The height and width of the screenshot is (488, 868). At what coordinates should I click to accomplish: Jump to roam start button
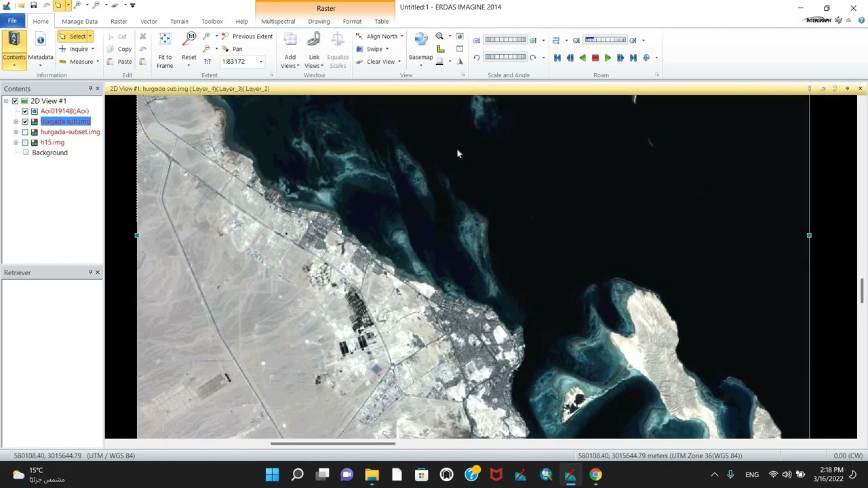click(557, 58)
